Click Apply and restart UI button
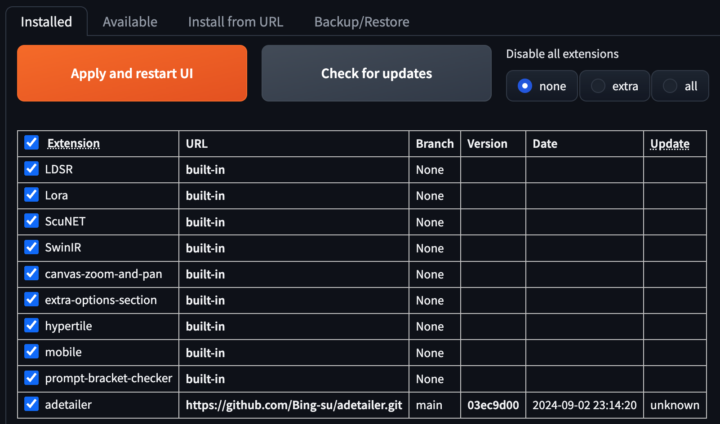720x424 pixels. tap(132, 73)
